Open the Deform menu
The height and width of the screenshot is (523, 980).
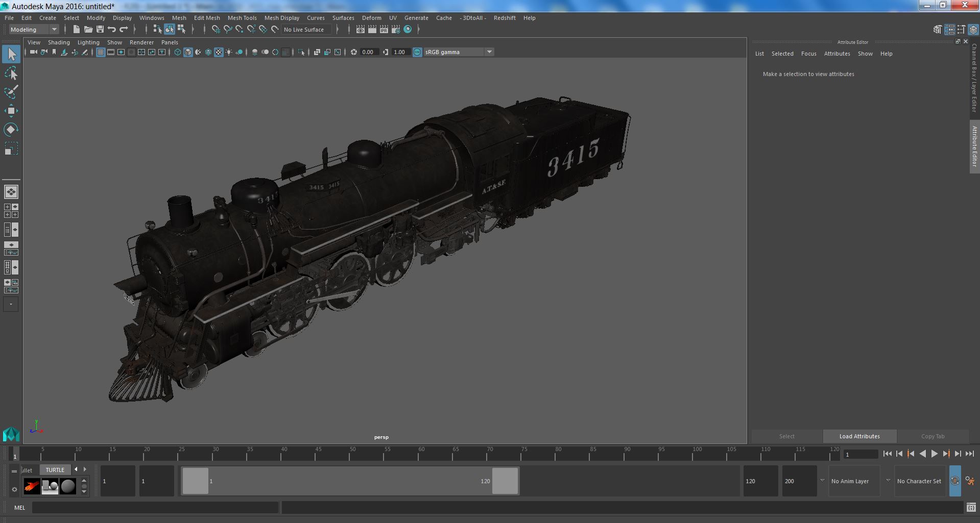[x=372, y=18]
